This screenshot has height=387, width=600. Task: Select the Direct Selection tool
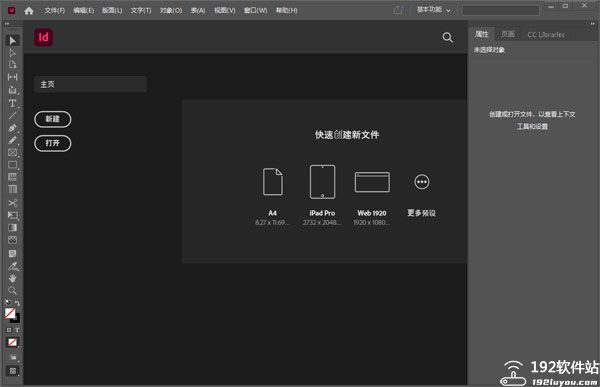[12, 52]
